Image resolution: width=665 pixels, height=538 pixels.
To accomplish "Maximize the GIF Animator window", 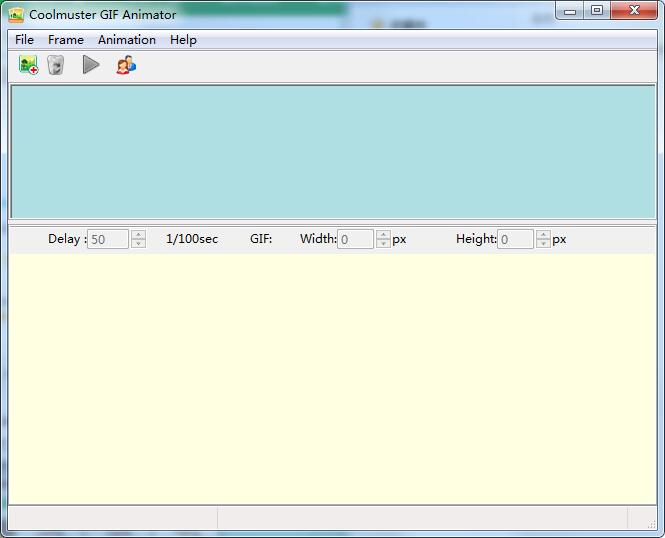I will [x=597, y=11].
